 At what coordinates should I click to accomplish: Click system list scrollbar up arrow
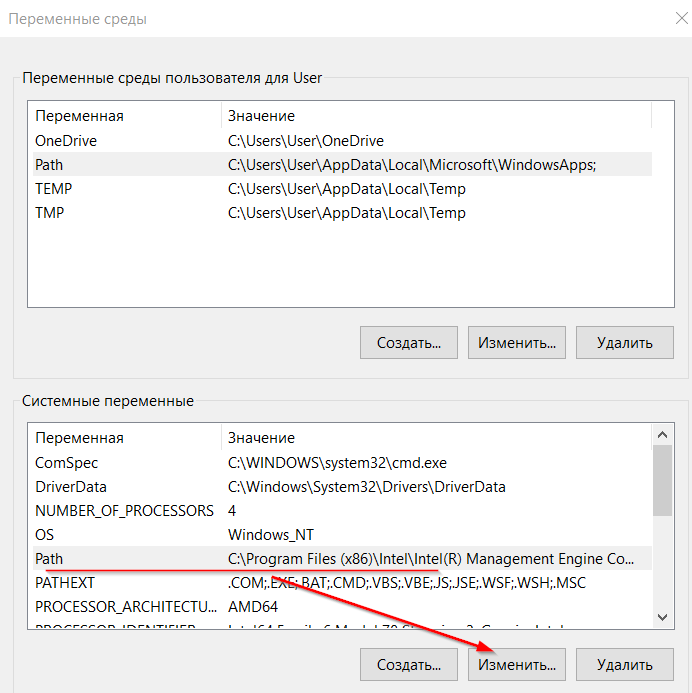(662, 435)
